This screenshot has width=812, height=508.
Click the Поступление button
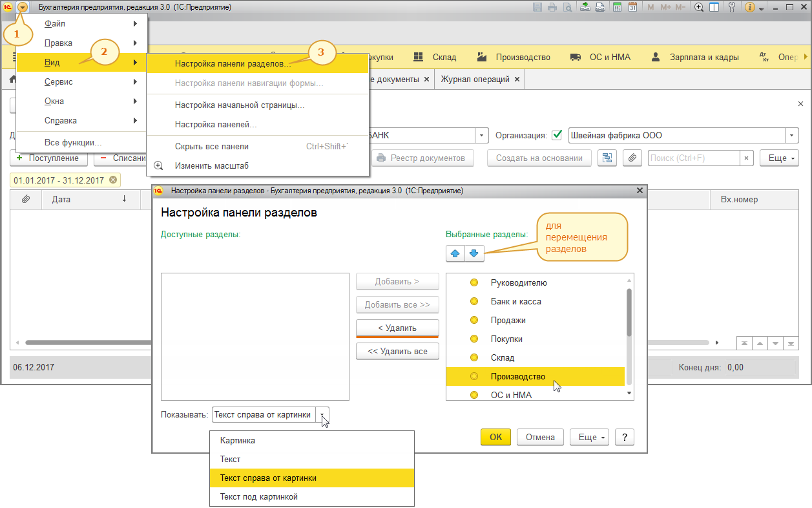point(49,158)
